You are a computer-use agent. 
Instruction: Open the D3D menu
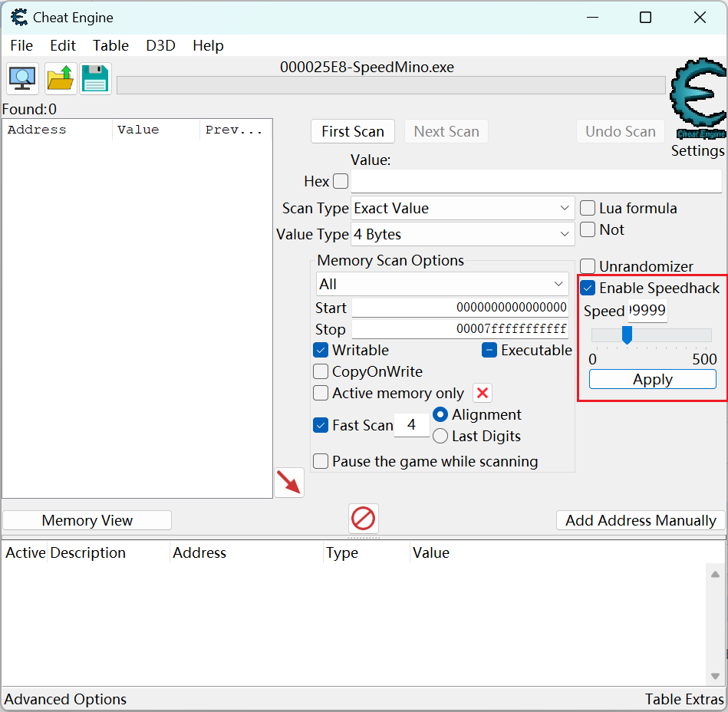[160, 45]
